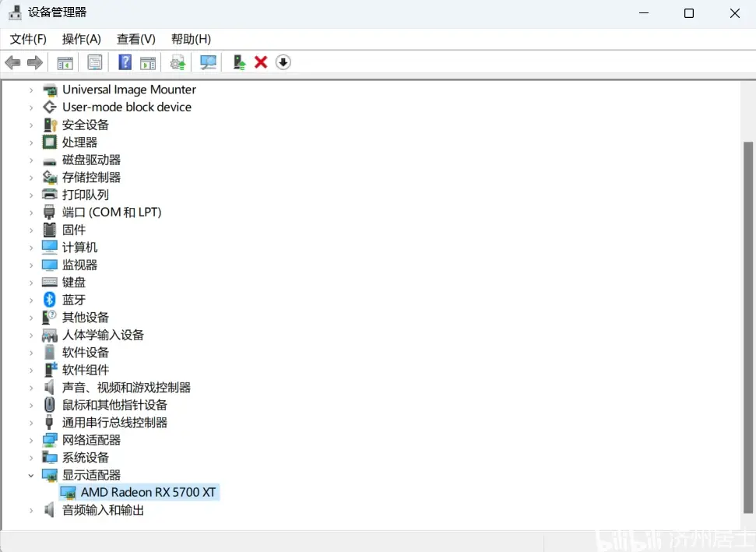
Task: Click the forward arrow toolbar icon
Action: tap(35, 62)
